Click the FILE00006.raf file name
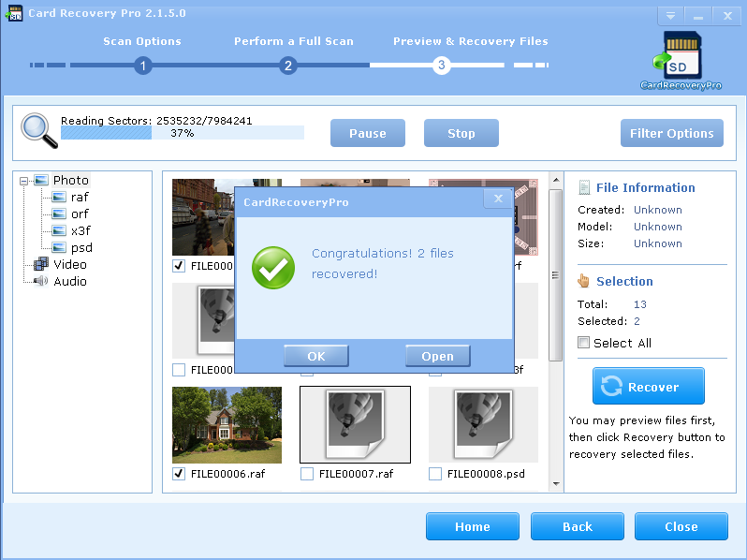This screenshot has width=747, height=560. click(x=227, y=474)
